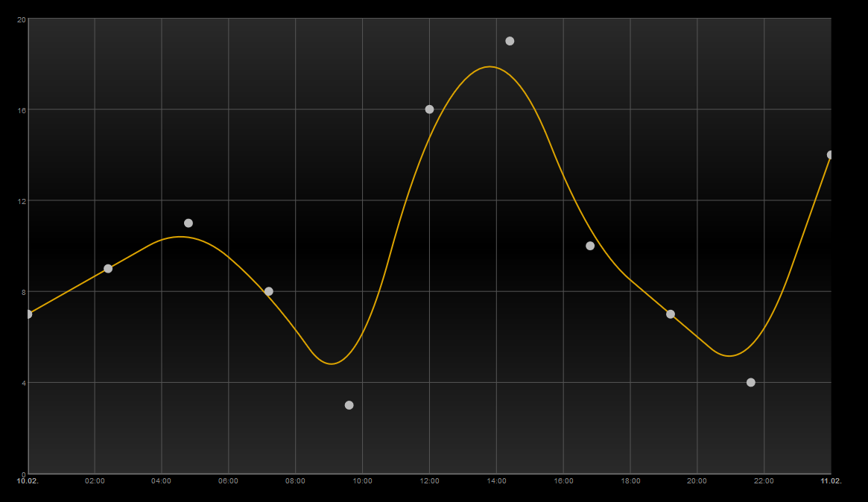Click the last data point at 11.02.
Screen dimensions: 868x502
click(x=830, y=155)
